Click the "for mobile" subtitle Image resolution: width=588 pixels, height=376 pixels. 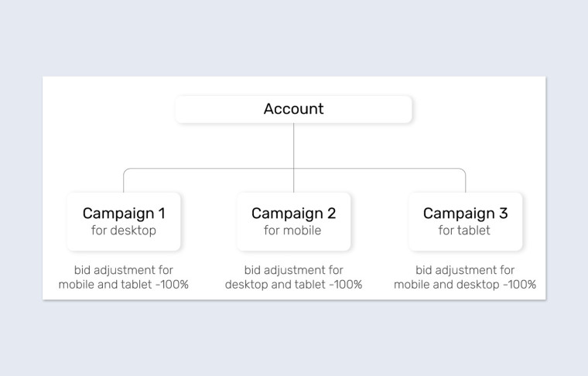click(x=294, y=231)
